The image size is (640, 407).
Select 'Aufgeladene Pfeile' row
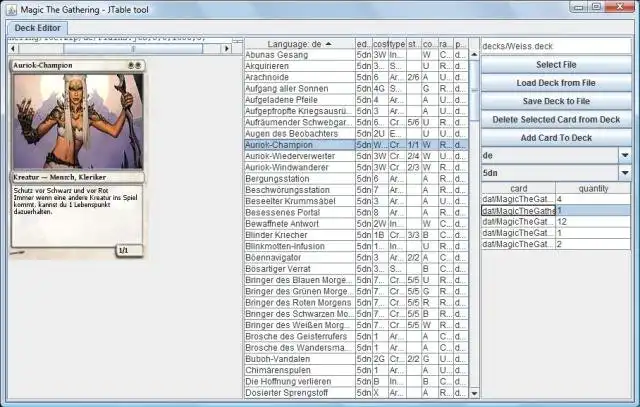[x=356, y=100]
